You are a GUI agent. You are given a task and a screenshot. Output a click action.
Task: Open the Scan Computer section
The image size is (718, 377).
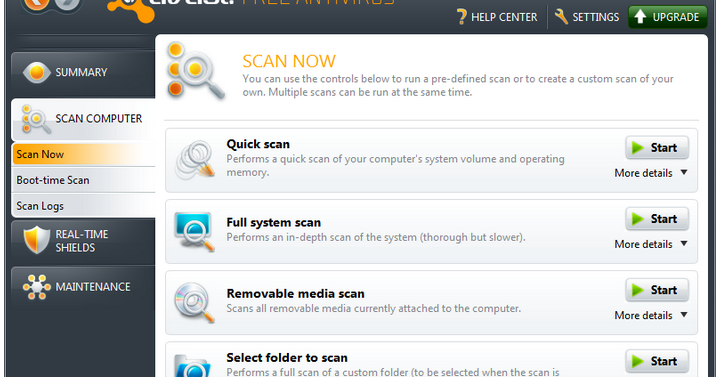[83, 119]
